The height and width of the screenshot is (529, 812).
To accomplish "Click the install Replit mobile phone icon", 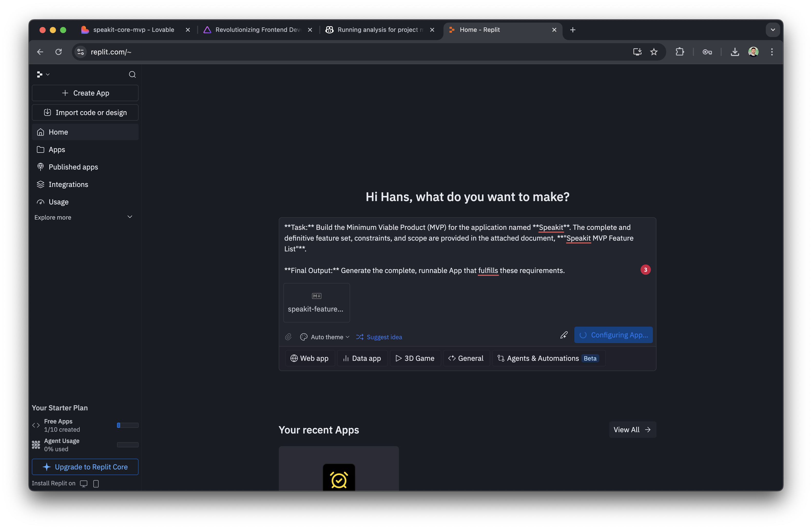I will 96,483.
